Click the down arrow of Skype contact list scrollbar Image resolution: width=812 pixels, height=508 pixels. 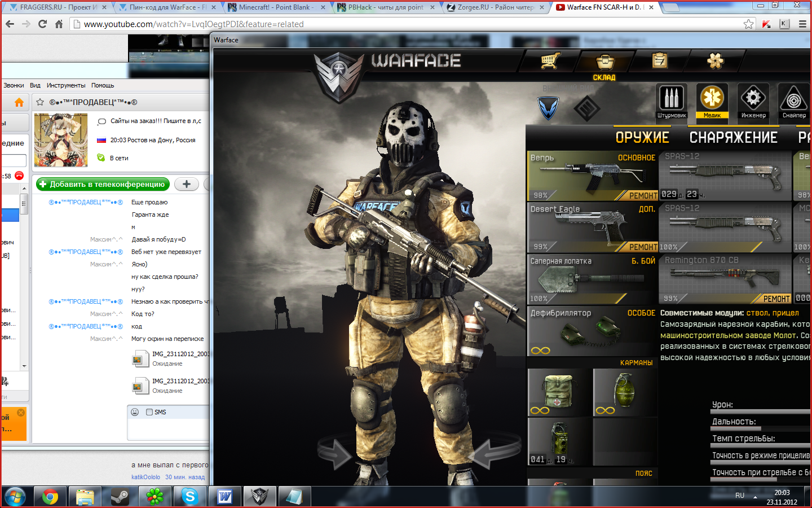pos(24,366)
